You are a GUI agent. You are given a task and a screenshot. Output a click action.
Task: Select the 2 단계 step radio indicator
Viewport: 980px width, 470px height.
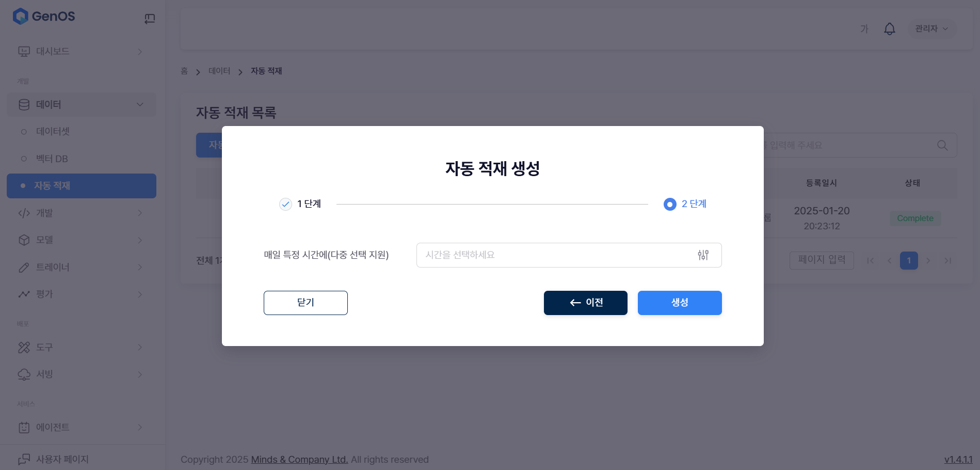670,205
